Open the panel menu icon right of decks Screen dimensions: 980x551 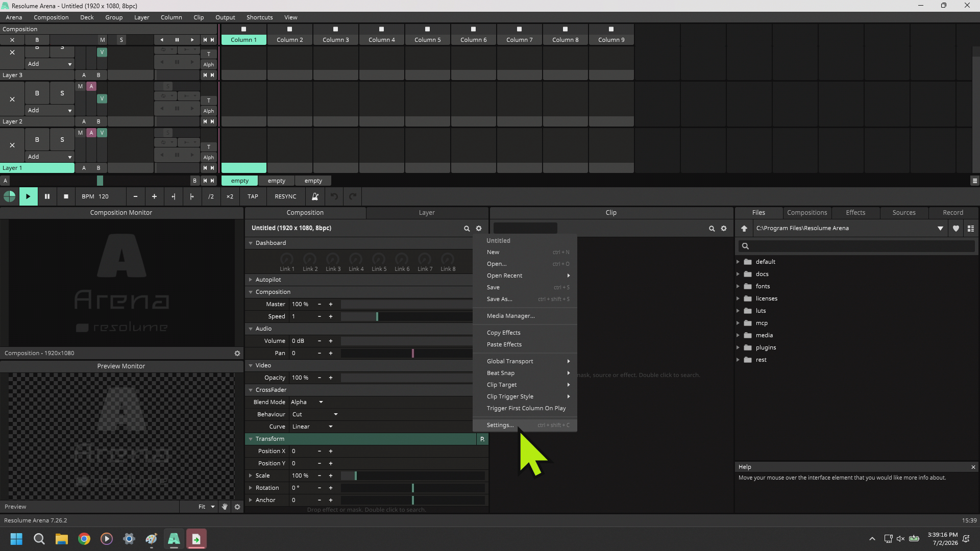pos(975,181)
